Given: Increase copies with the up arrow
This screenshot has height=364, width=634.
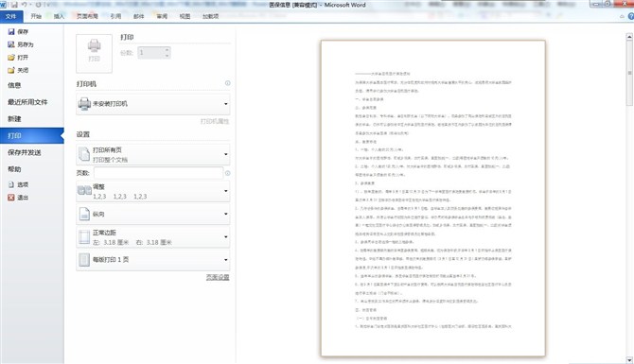Looking at the screenshot, I should (167, 50).
